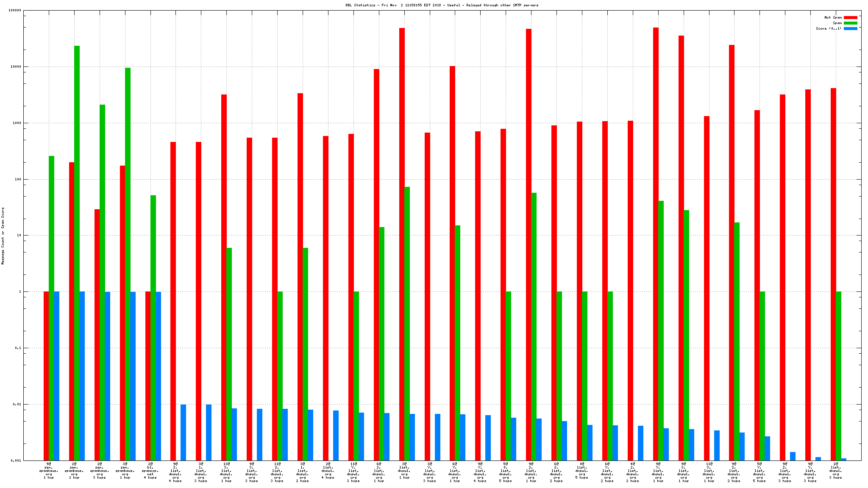This screenshot has height=488, width=868.
Task: Select the 5@ 0.list.dnswl.org 5 hops label
Action: point(505,472)
